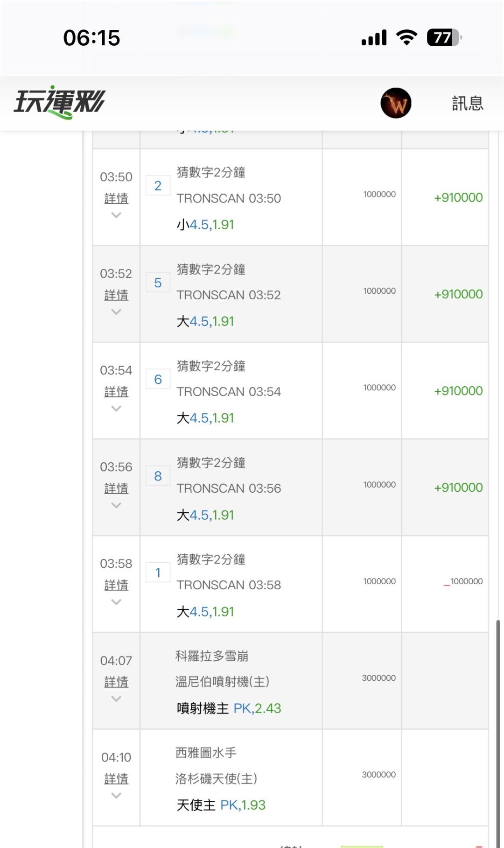Open 訊息 messages
The image size is (504, 848).
click(467, 103)
